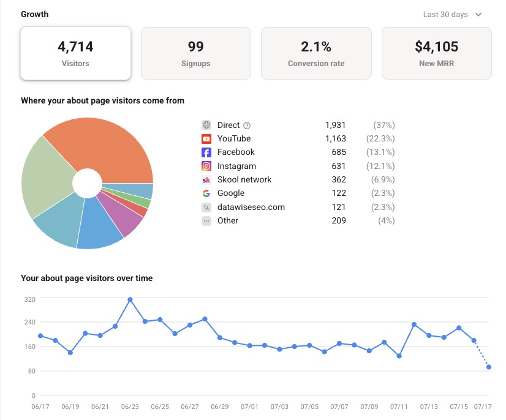Click the 07/01 x-axis date label
The image size is (506, 420).
coord(249,407)
